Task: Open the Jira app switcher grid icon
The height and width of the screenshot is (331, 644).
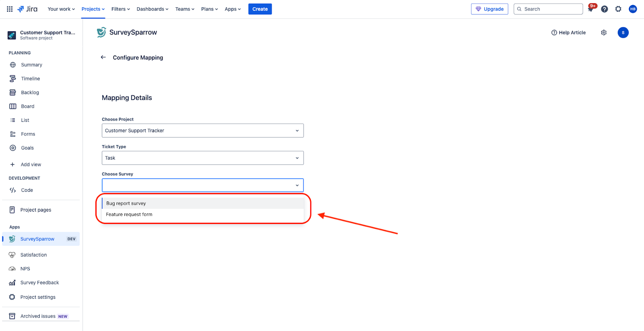Action: pyautogui.click(x=10, y=9)
